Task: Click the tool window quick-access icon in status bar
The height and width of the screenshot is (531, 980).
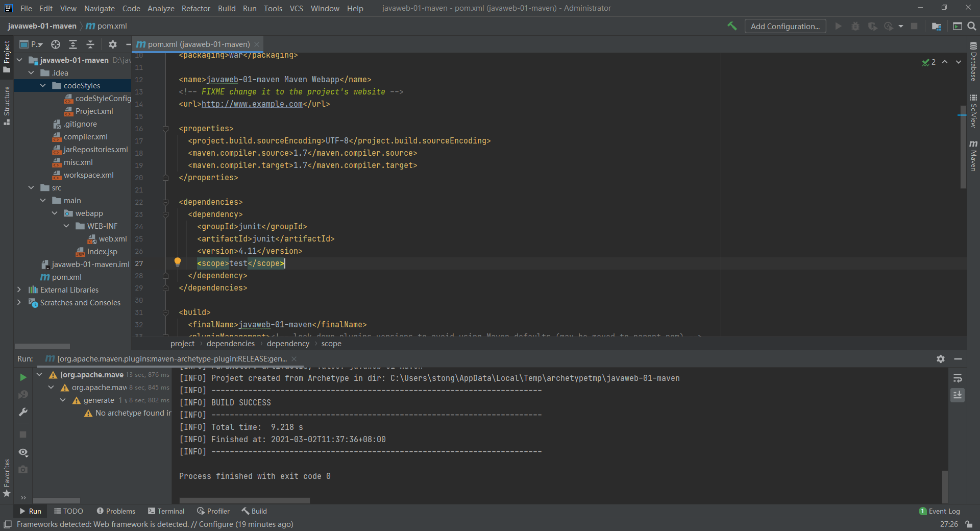Action: point(8,524)
